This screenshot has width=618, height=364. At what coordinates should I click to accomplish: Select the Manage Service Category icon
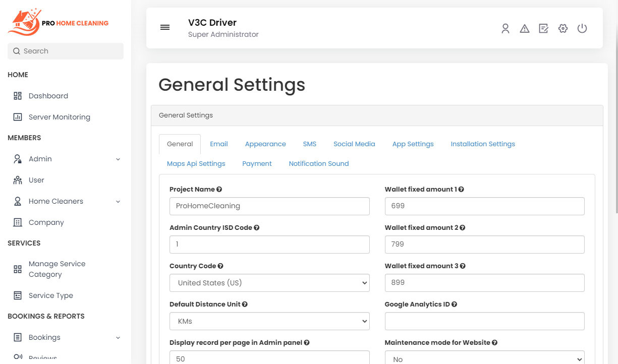[17, 269]
